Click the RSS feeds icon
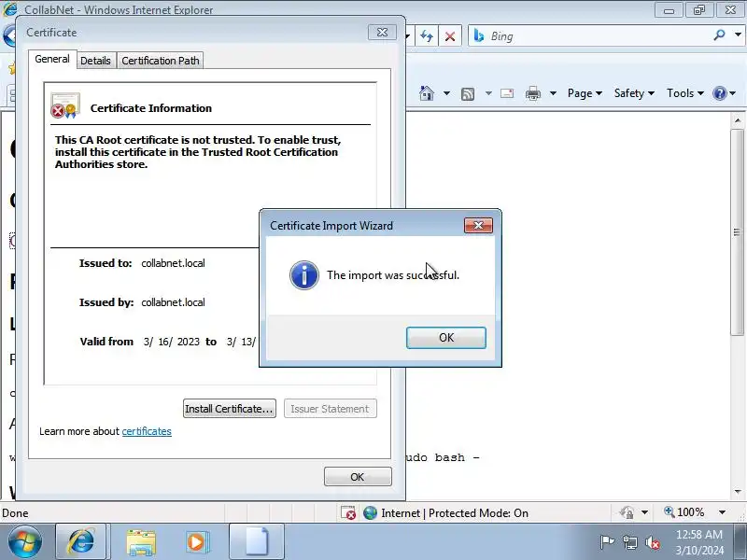Viewport: 747px width, 560px height. click(468, 94)
